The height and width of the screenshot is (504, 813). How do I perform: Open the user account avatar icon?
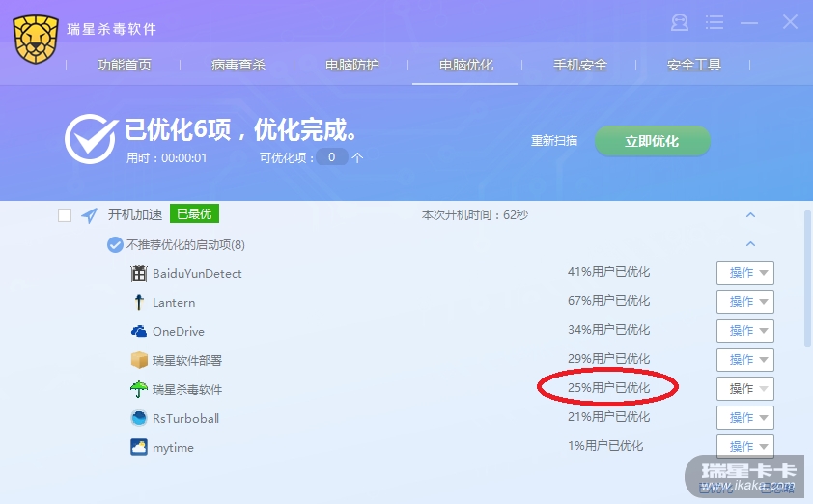point(680,22)
